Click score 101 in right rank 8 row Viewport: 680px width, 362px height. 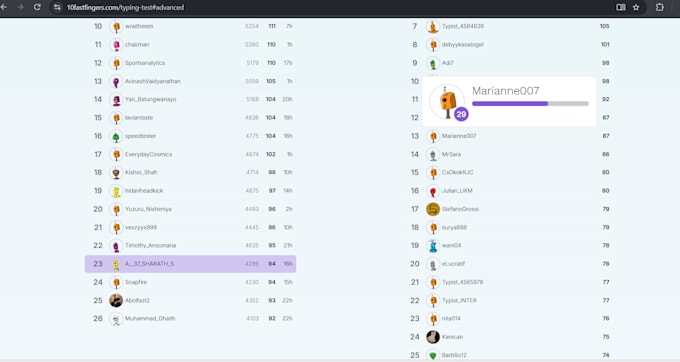tap(605, 45)
